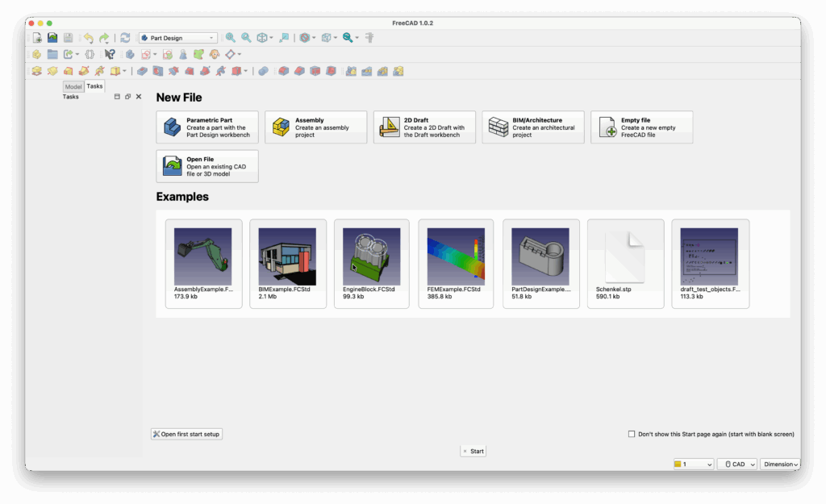Image resolution: width=826 pixels, height=504 pixels.
Task: Click Open first start setup button
Action: coord(186,434)
